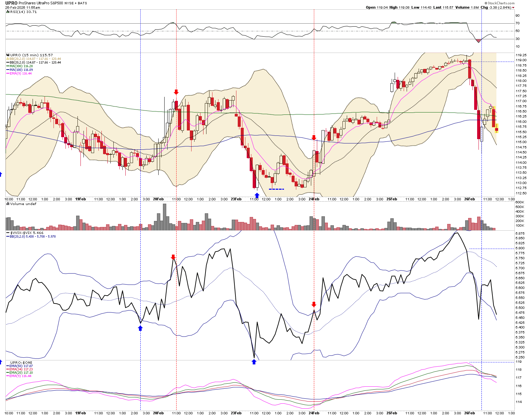Click the tan Bollinger Band area legend icon
This screenshot has height=416, width=532.
tap(8, 59)
